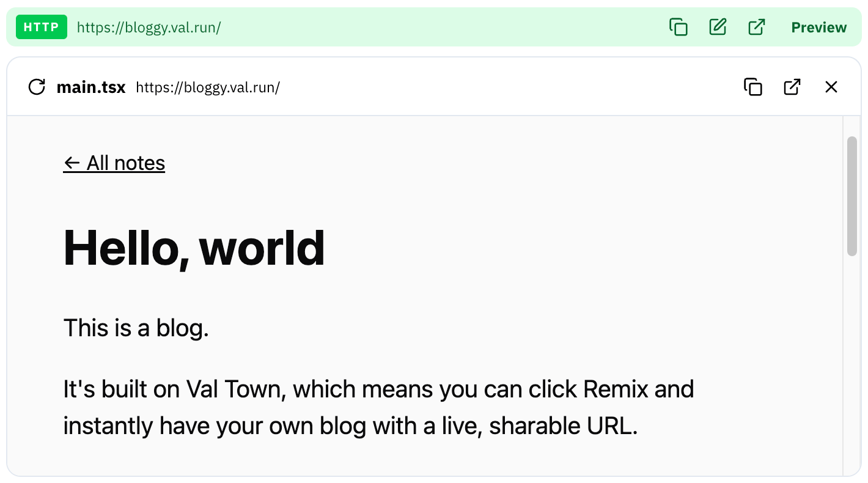
Task: Click the preview scrollbar thumb
Action: [852, 196]
